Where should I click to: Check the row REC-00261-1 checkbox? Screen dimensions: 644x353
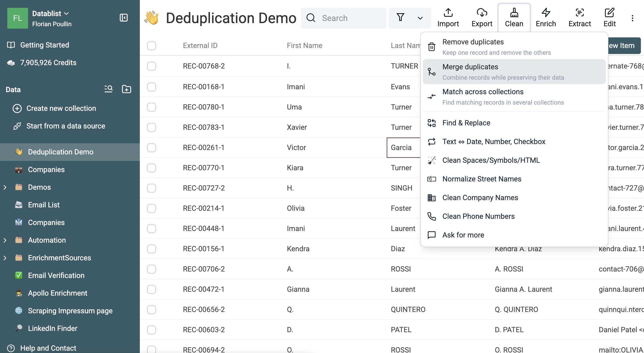(x=152, y=147)
